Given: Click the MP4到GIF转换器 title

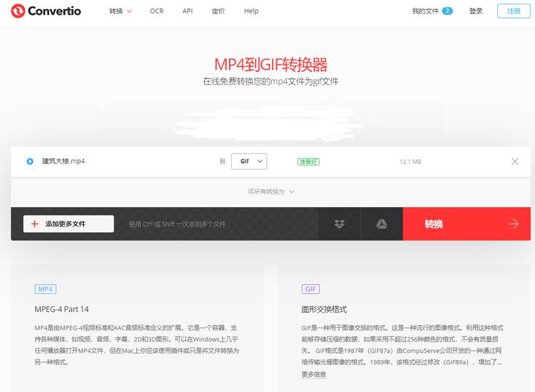Looking at the screenshot, I should pyautogui.click(x=270, y=65).
